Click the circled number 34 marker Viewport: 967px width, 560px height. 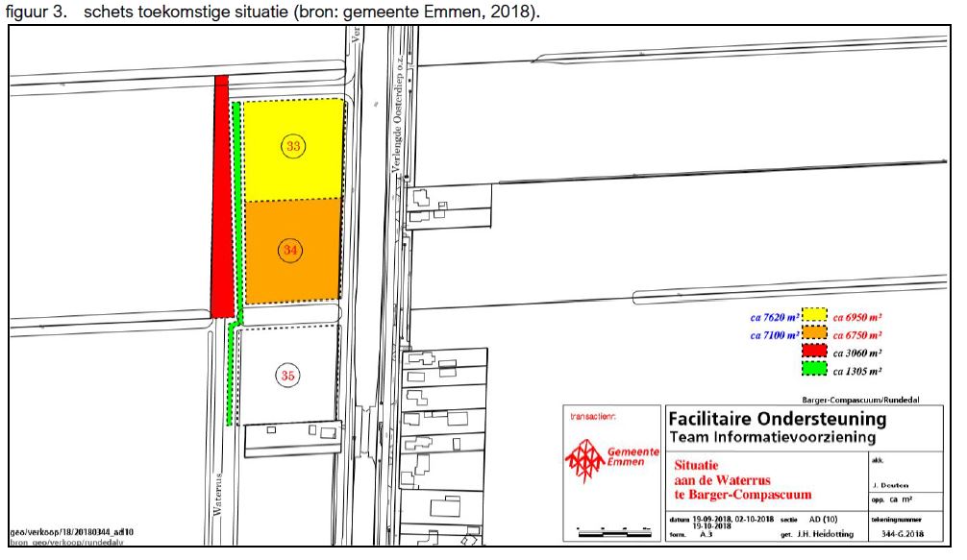click(x=289, y=249)
